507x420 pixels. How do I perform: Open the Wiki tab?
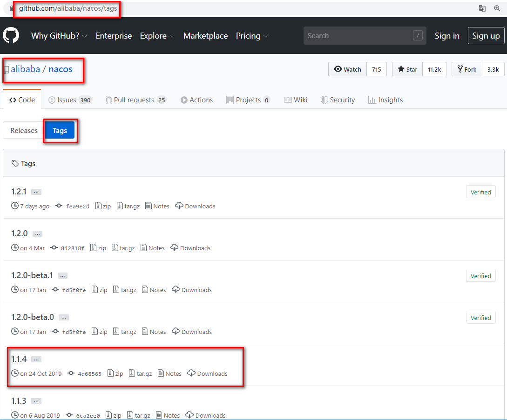pos(296,100)
